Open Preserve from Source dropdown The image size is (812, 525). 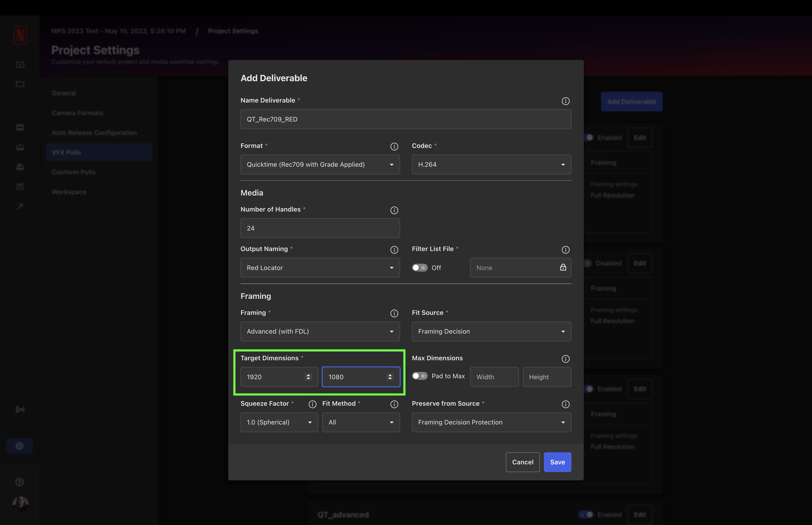(491, 422)
